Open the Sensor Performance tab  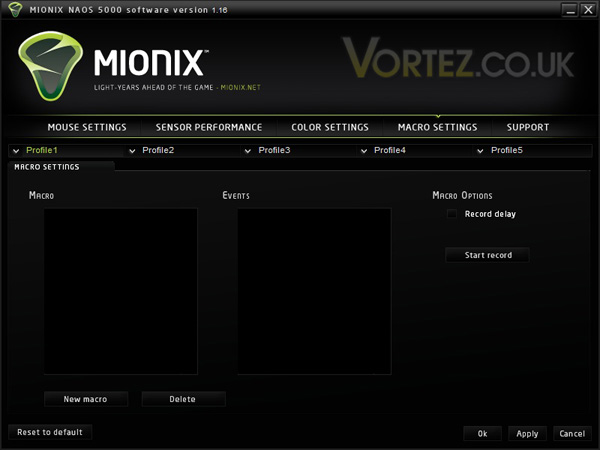point(209,127)
